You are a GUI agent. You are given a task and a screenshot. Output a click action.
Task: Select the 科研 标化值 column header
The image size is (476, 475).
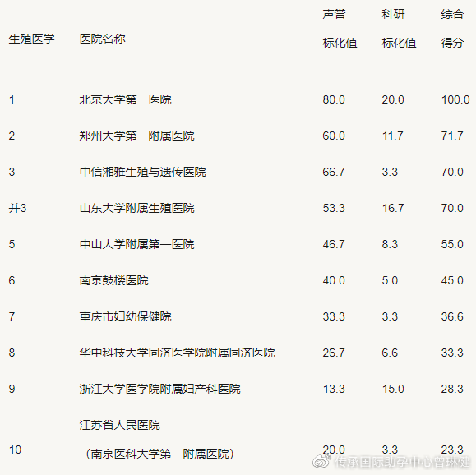click(x=399, y=29)
